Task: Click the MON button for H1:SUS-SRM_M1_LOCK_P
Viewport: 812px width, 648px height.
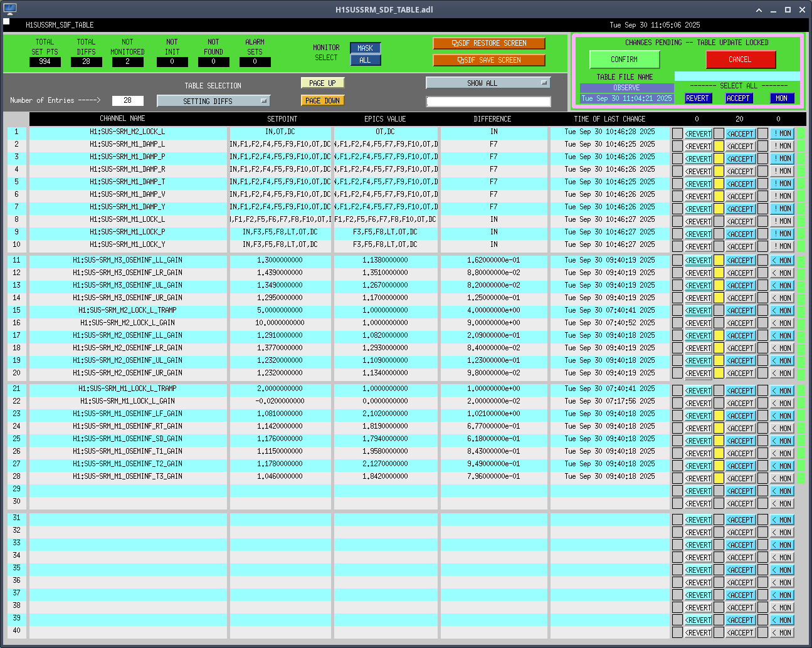Action: click(x=782, y=234)
